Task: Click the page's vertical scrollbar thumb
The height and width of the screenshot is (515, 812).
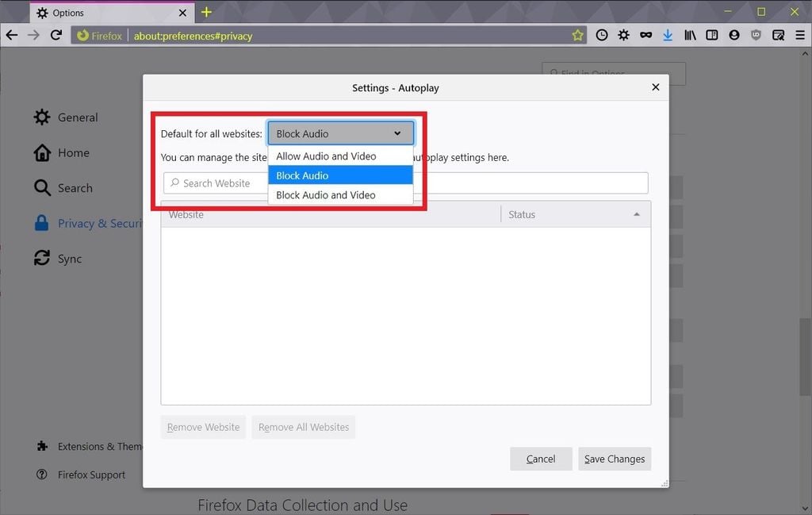Action: 805,358
